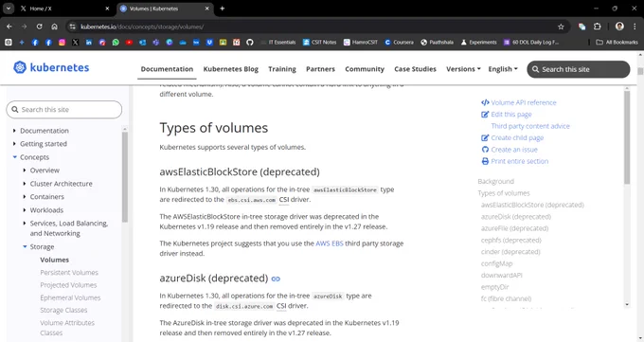Open Storage Classes in the sidebar
Viewport: 644px width, 342px height.
coord(63,310)
